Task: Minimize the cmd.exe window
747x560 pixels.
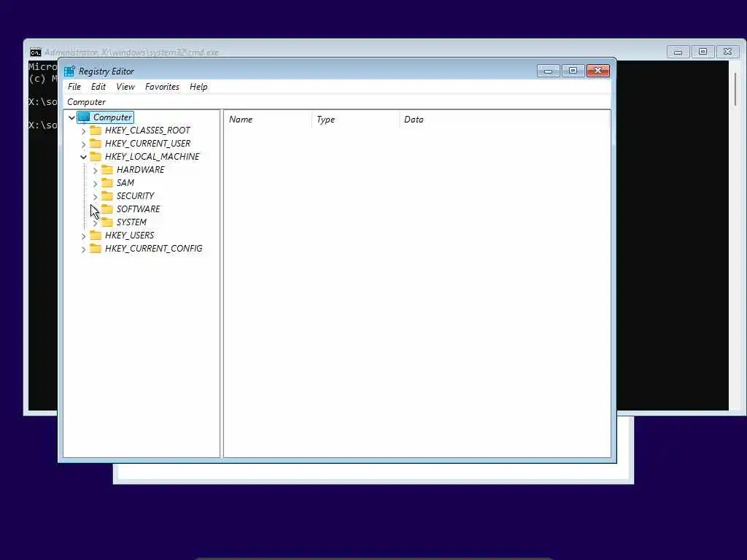Action: click(x=678, y=52)
